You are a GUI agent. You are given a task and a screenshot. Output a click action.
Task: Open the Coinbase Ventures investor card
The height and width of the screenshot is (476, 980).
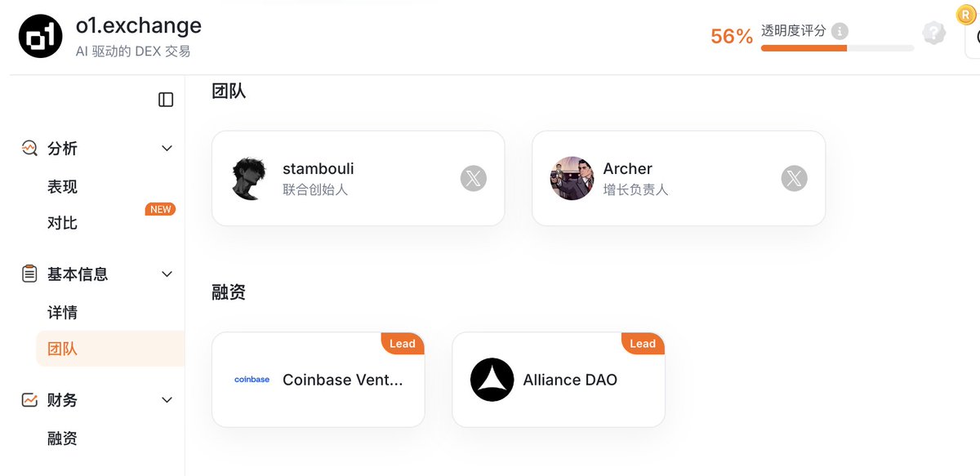point(318,380)
